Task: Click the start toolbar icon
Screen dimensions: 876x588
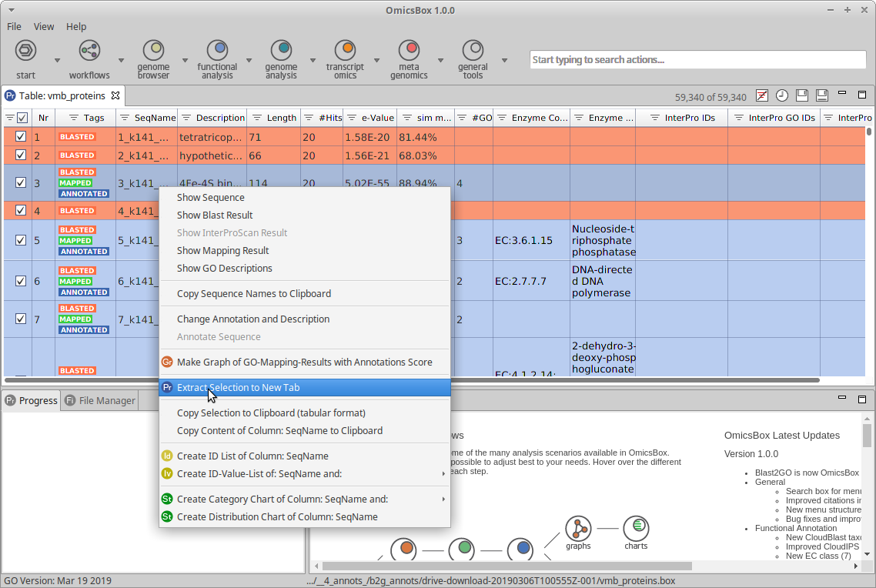Action: coord(25,52)
